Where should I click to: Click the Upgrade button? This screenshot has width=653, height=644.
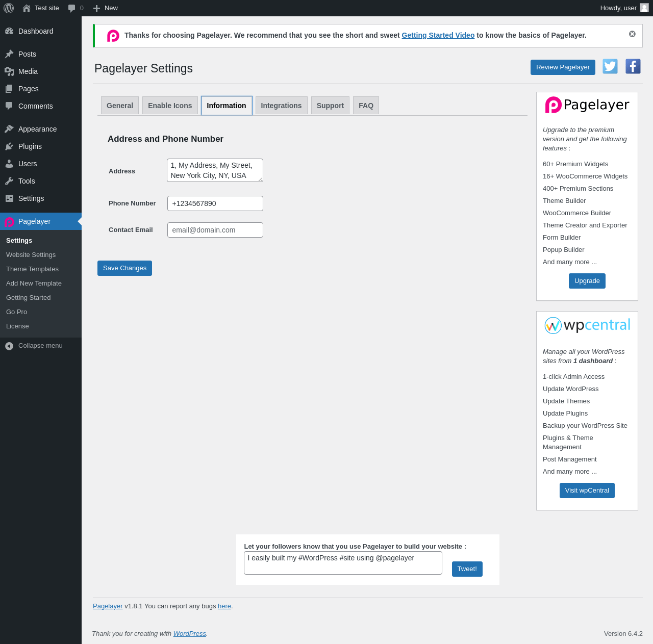point(587,281)
